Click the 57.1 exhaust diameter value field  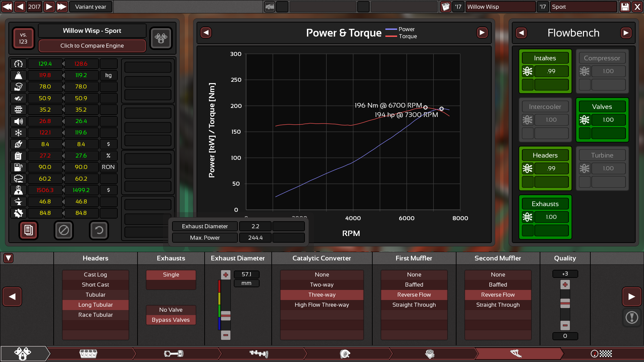tap(247, 274)
